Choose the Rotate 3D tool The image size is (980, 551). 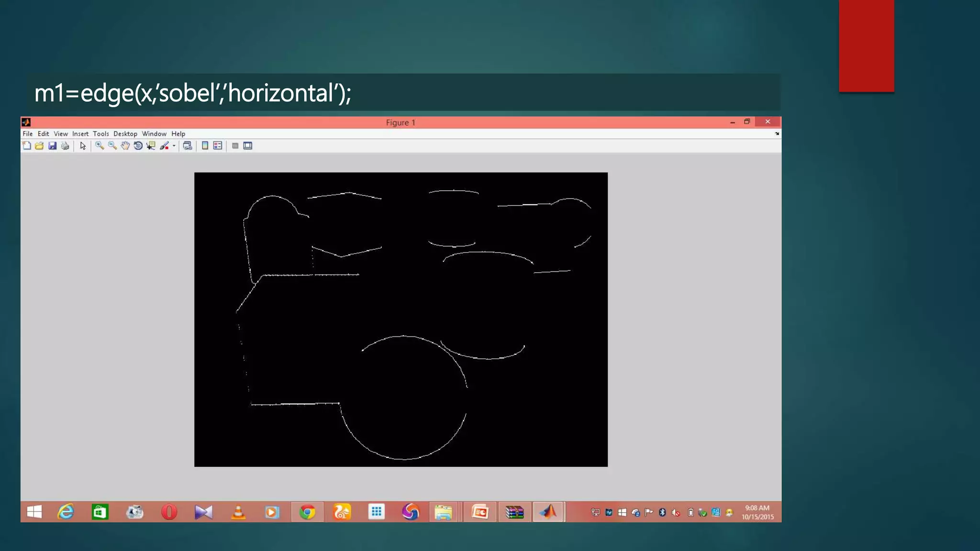pyautogui.click(x=138, y=146)
